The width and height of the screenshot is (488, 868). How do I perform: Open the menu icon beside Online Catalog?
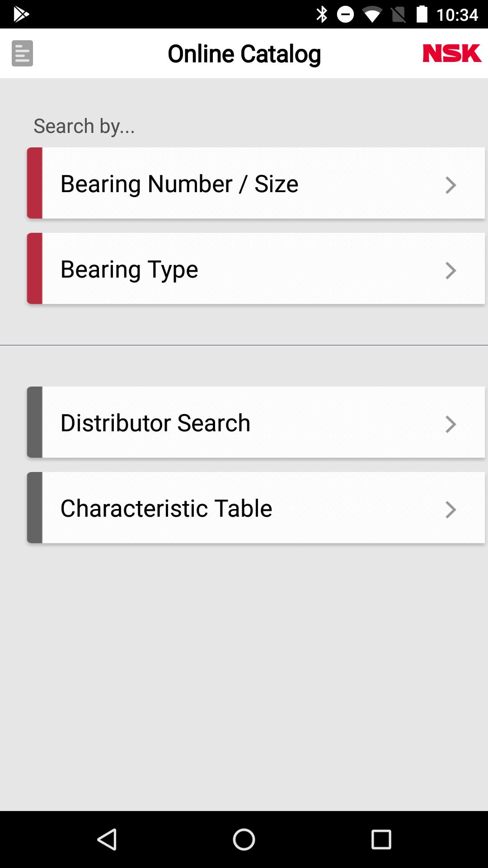tap(22, 53)
